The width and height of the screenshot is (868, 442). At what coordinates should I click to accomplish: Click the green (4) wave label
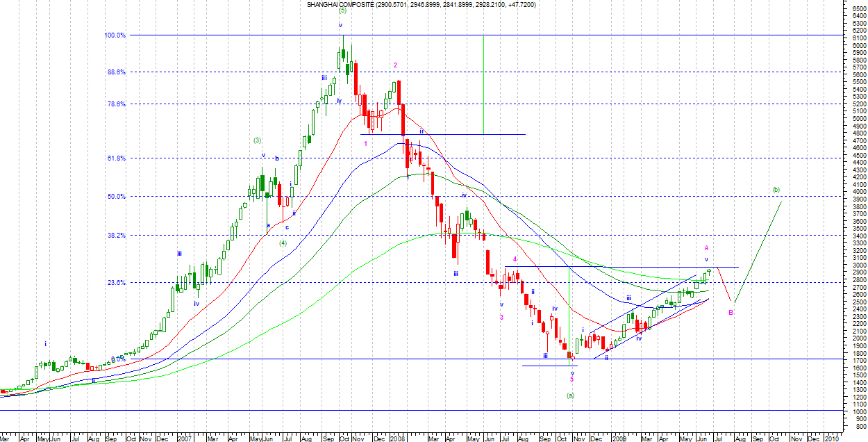(x=283, y=243)
